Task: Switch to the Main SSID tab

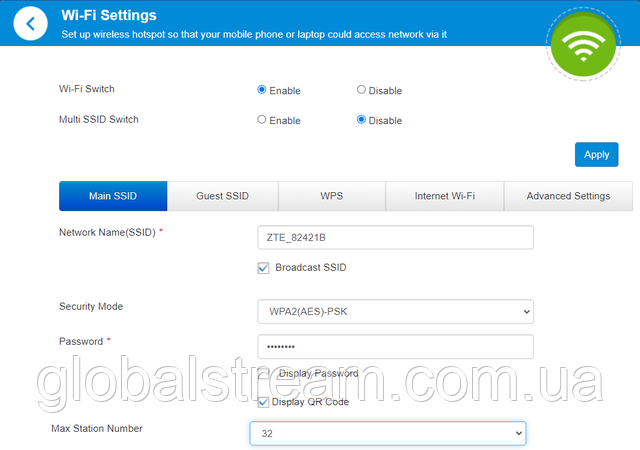Action: pyautogui.click(x=113, y=196)
